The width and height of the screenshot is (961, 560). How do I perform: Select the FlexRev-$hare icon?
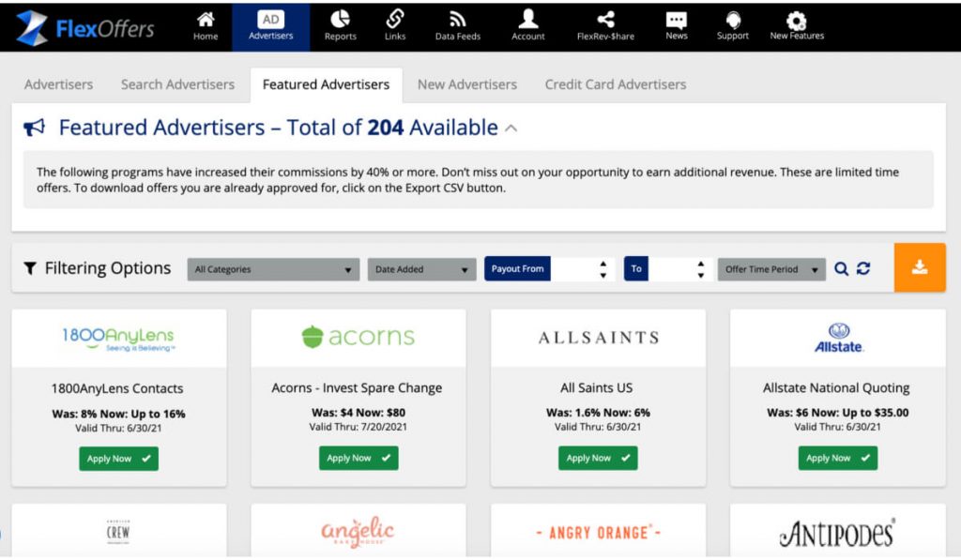pyautogui.click(x=603, y=23)
